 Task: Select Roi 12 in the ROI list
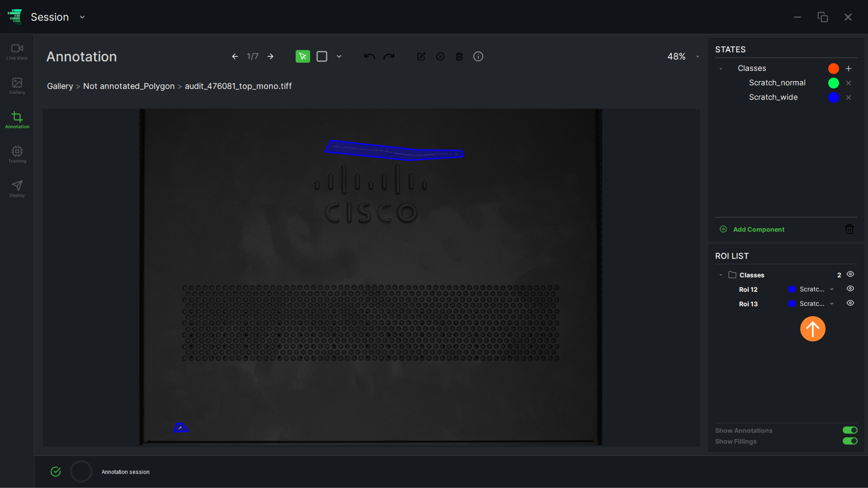pyautogui.click(x=748, y=290)
